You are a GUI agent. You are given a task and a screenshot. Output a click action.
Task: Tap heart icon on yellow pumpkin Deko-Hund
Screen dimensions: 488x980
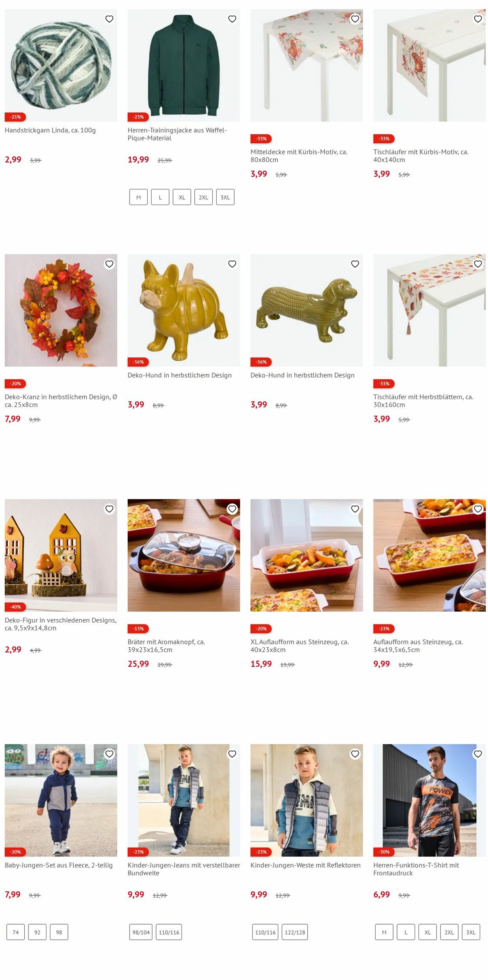232,264
